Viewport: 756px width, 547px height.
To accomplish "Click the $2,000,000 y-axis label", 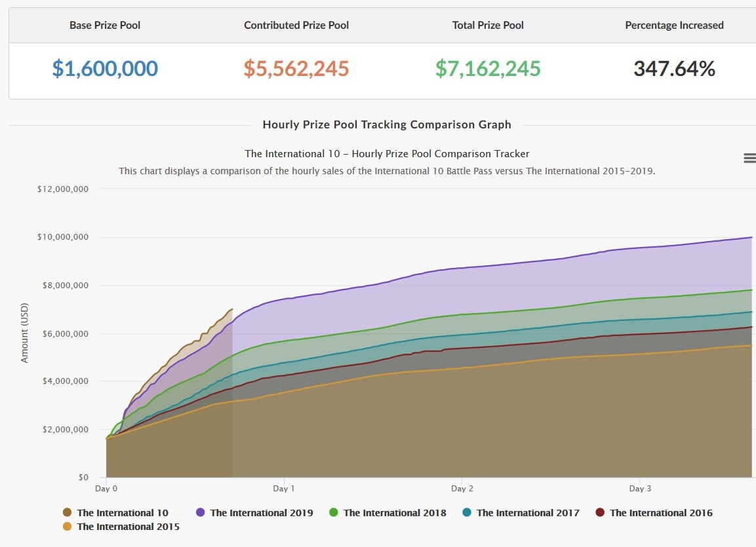I will point(65,429).
